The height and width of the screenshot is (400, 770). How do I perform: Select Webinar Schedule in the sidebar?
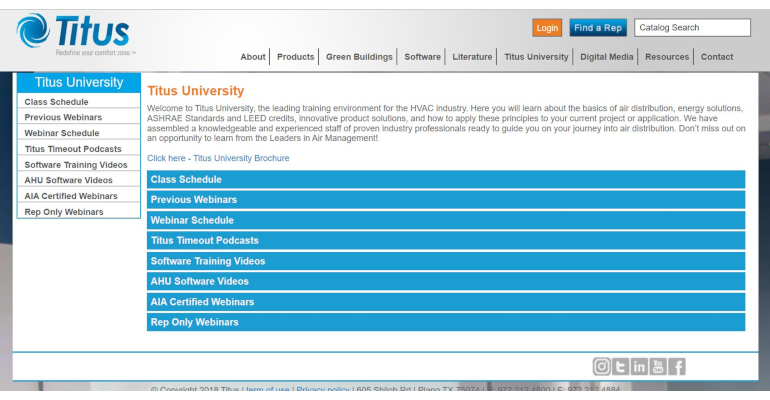pos(79,133)
